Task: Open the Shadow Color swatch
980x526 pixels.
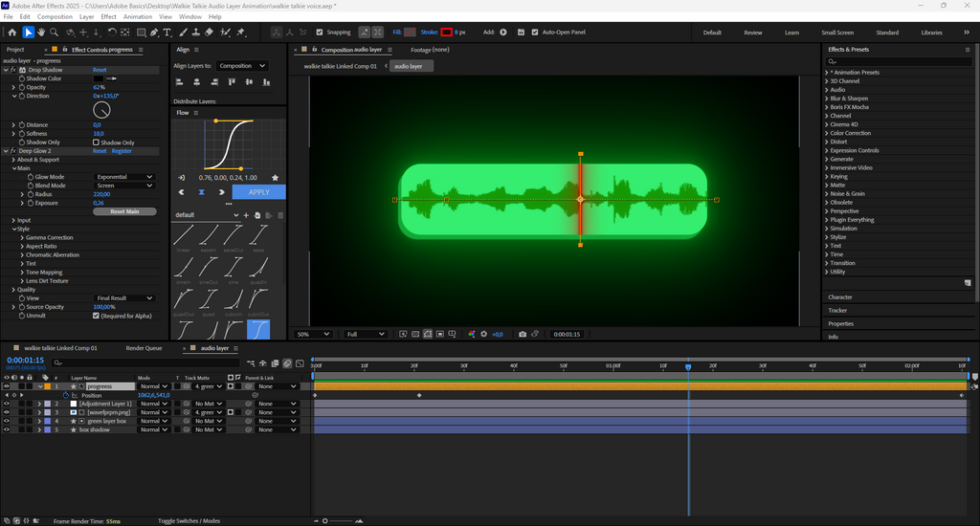Action: coord(99,78)
